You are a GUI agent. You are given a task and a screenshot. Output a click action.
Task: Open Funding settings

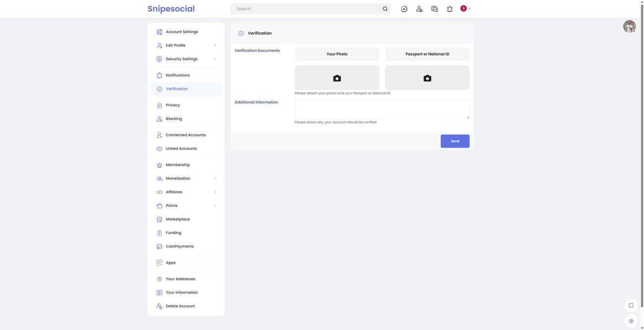[x=186, y=233]
